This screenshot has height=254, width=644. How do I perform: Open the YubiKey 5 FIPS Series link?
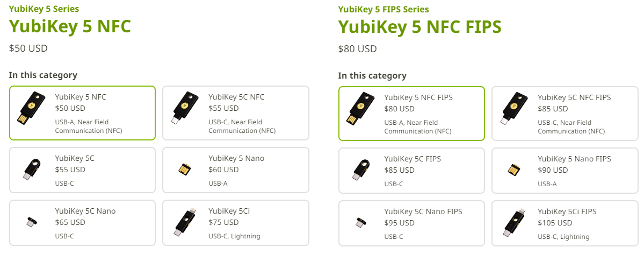[383, 9]
